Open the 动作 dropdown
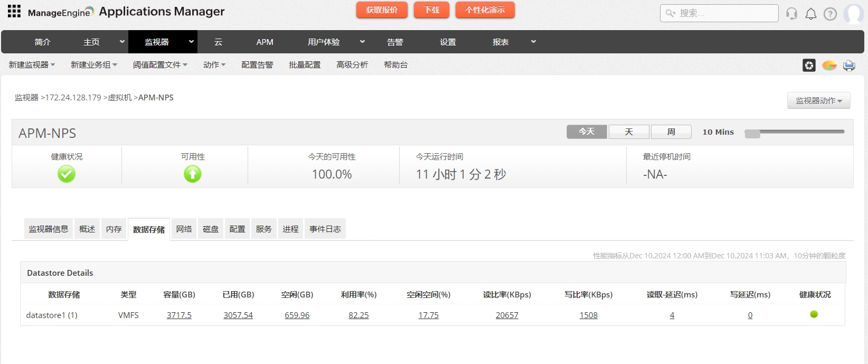868x364 pixels. 214,64
